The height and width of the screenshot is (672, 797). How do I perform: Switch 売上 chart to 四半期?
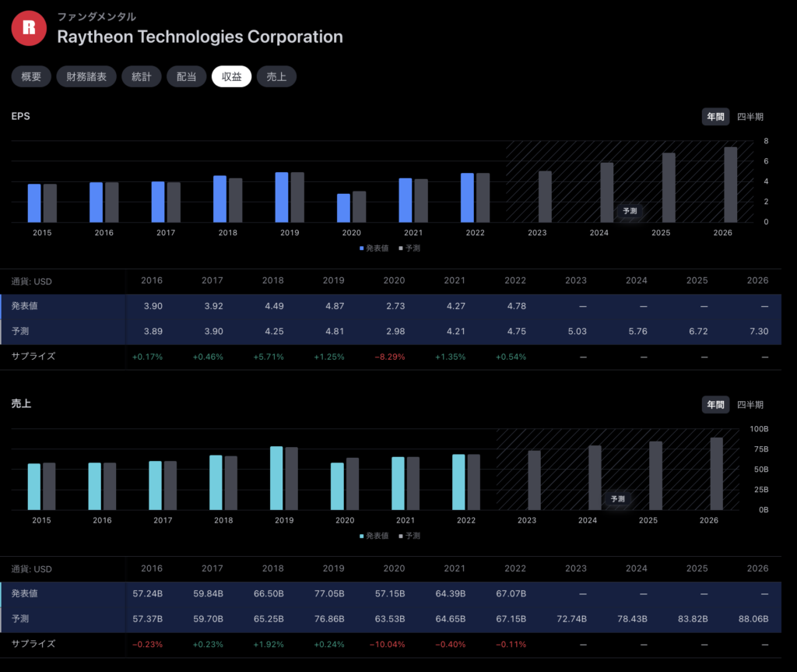[x=750, y=404]
